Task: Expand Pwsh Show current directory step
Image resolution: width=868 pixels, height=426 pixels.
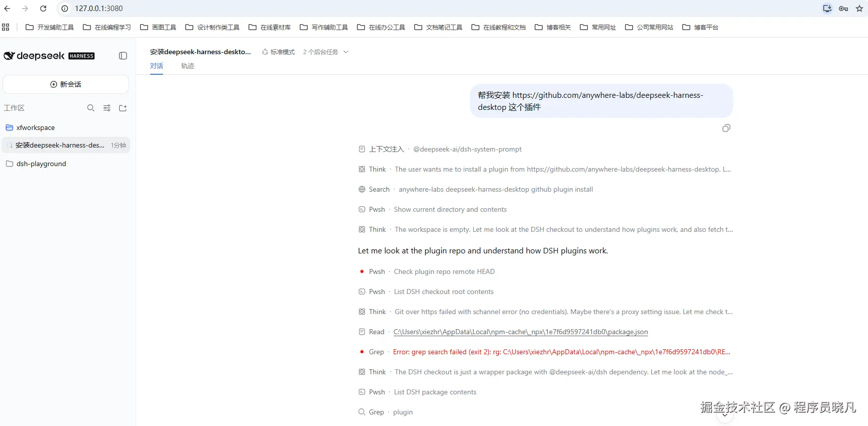Action: (x=432, y=209)
